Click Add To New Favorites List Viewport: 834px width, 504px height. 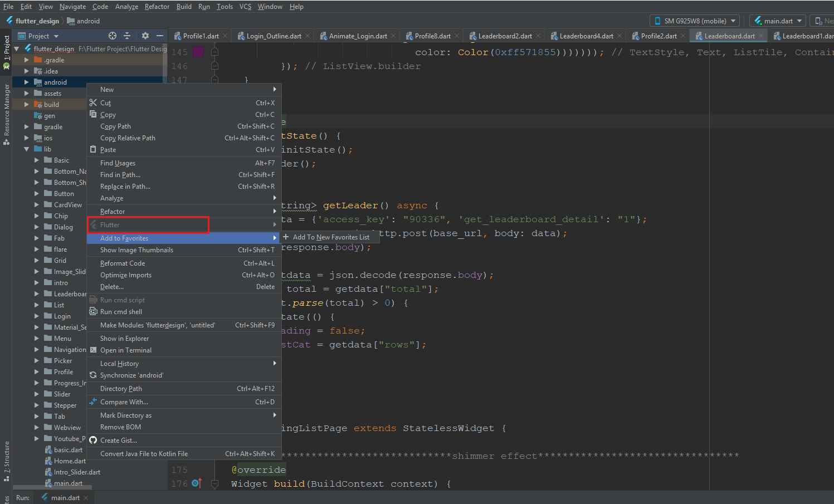331,237
